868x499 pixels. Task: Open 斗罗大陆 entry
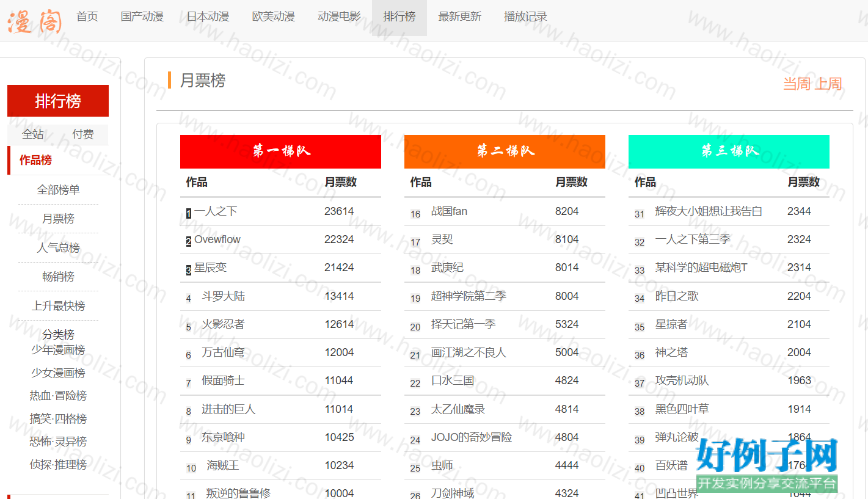(x=223, y=296)
